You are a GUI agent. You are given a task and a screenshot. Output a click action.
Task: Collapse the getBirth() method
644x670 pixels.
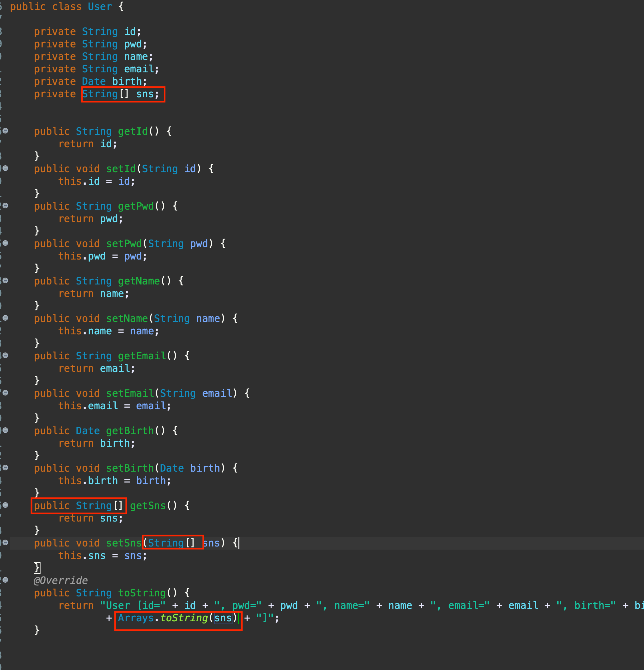[x=6, y=430]
